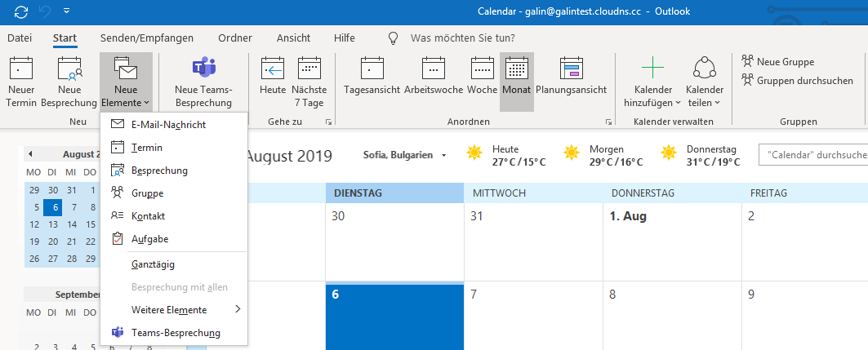Switch to Arbeitswoche view
Screen dimensions: 868x350
pos(434,76)
